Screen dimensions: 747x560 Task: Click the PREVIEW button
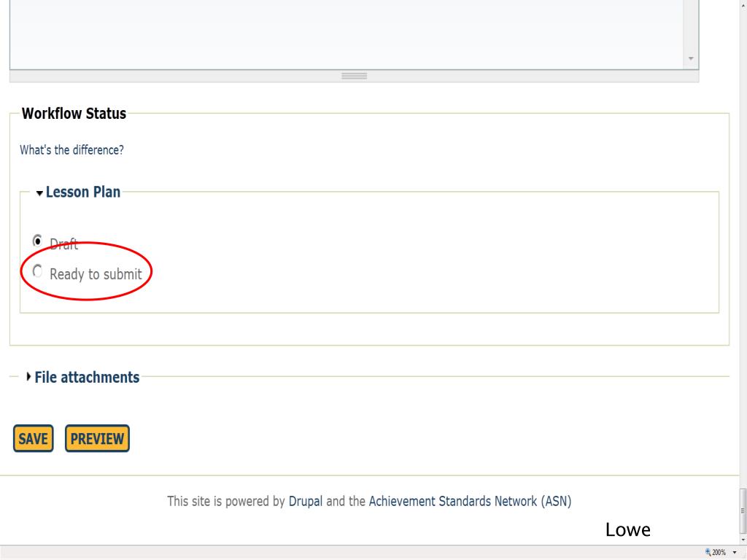point(97,438)
